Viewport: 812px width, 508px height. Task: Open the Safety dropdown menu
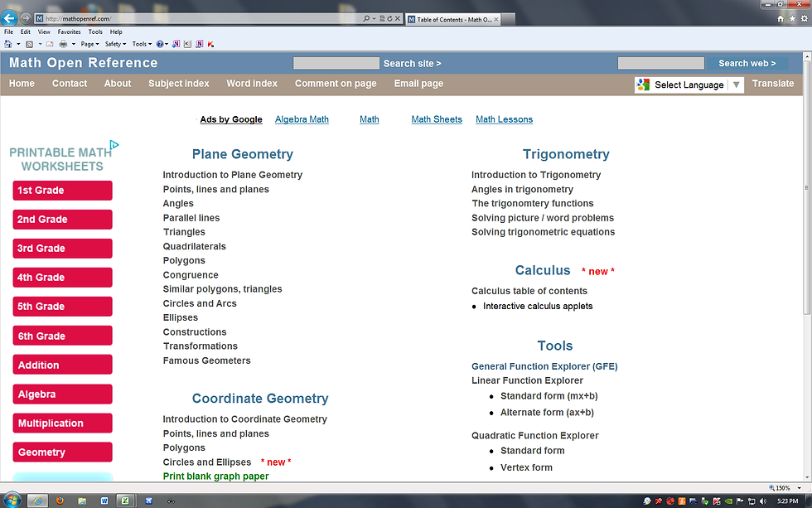coord(113,43)
